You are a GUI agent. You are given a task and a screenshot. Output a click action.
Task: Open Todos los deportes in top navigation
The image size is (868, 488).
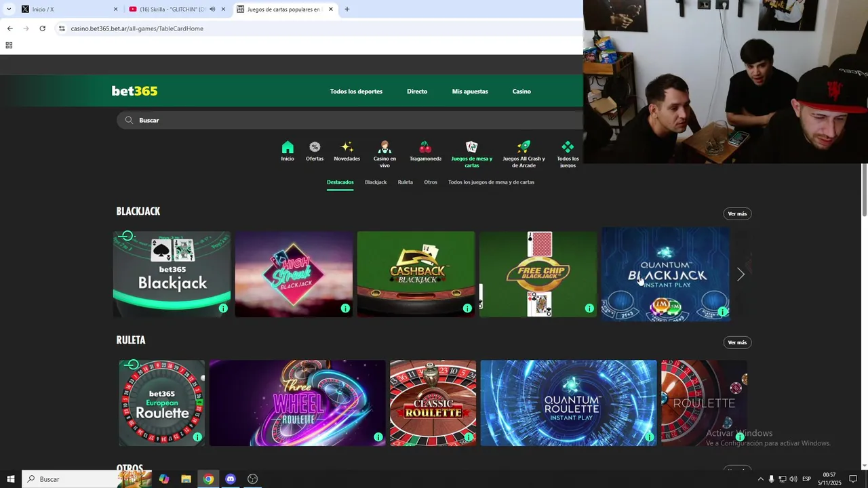[x=356, y=91]
